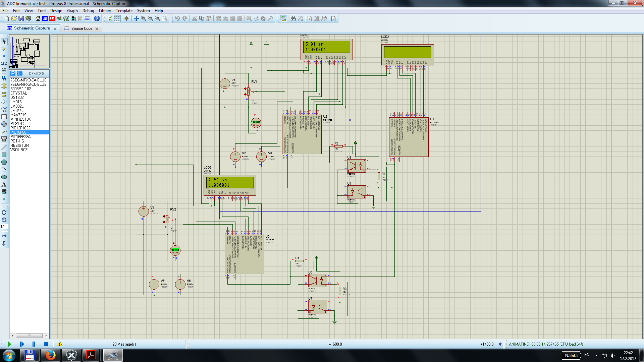Choose the 2D Graphics Text tool
Screen dimensions: 644x362
coord(4,184)
